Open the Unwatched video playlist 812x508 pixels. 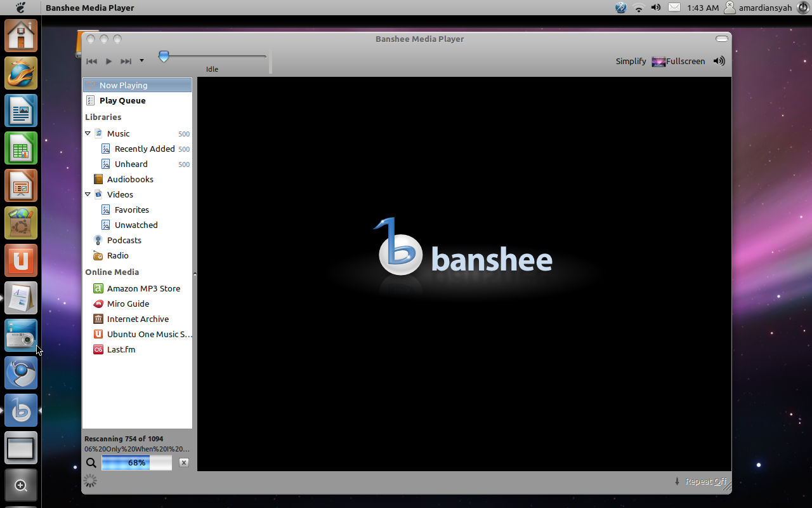coord(137,225)
